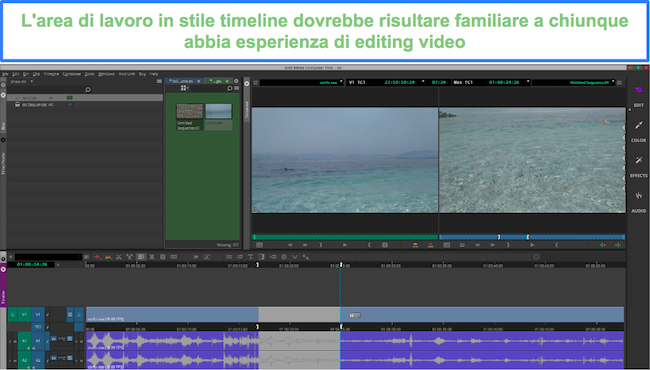The width and height of the screenshot is (650, 370).
Task: Step back one frame in source monitor
Action: click(x=290, y=245)
